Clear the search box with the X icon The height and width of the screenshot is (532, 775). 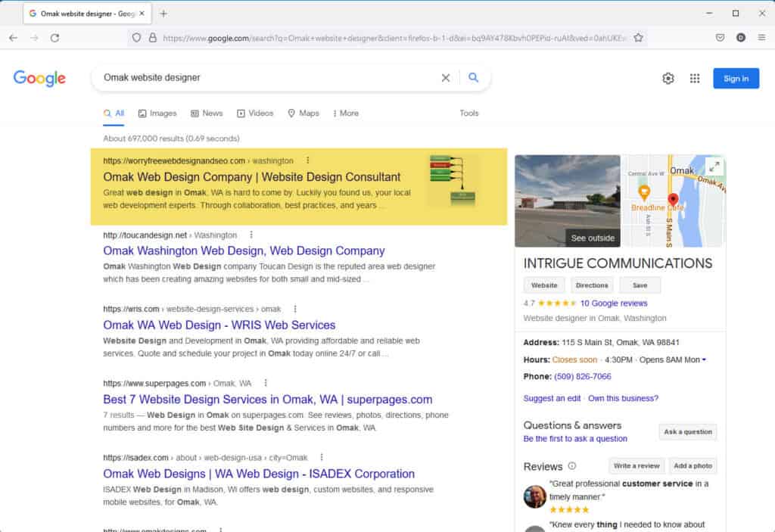point(445,78)
